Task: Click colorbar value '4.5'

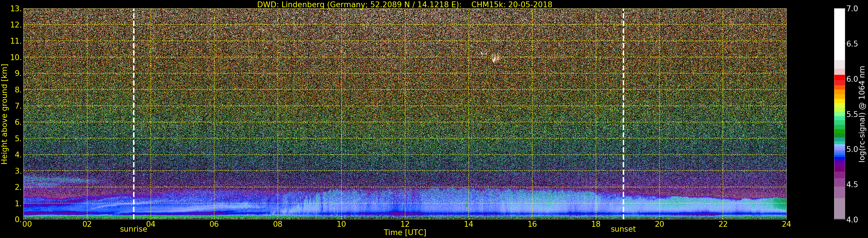Action: pyautogui.click(x=852, y=184)
